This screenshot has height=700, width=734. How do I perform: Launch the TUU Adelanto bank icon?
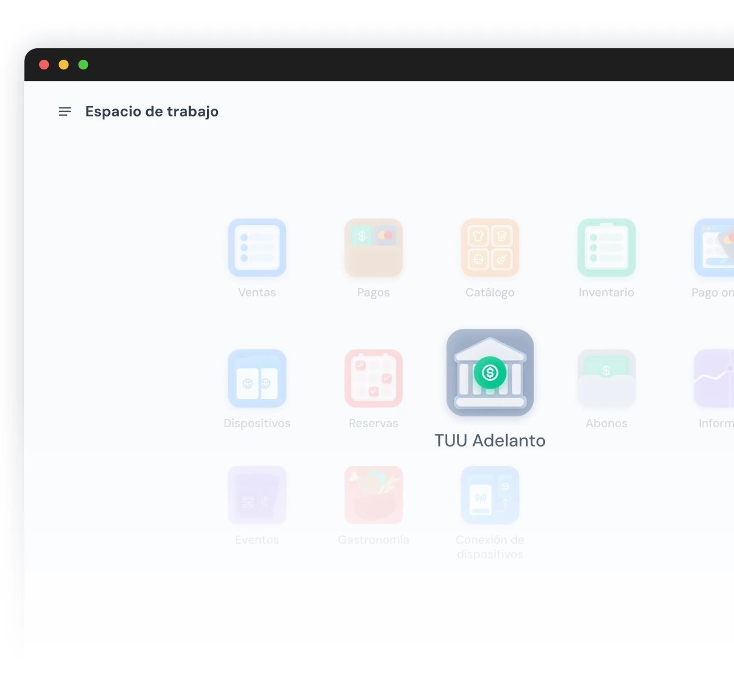coord(490,372)
